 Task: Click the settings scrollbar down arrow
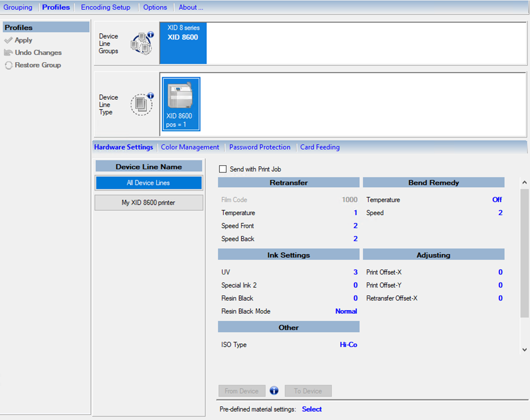pos(524,350)
